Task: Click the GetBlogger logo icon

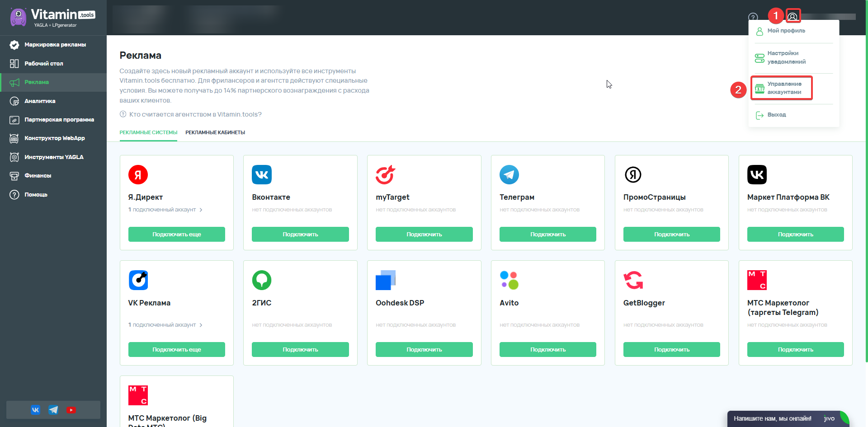Action: pos(633,280)
